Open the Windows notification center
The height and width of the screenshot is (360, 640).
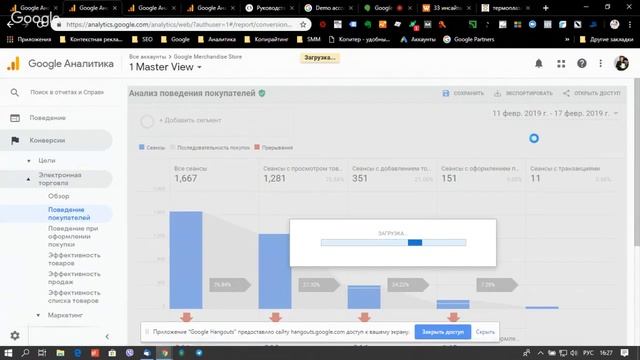click(x=624, y=353)
